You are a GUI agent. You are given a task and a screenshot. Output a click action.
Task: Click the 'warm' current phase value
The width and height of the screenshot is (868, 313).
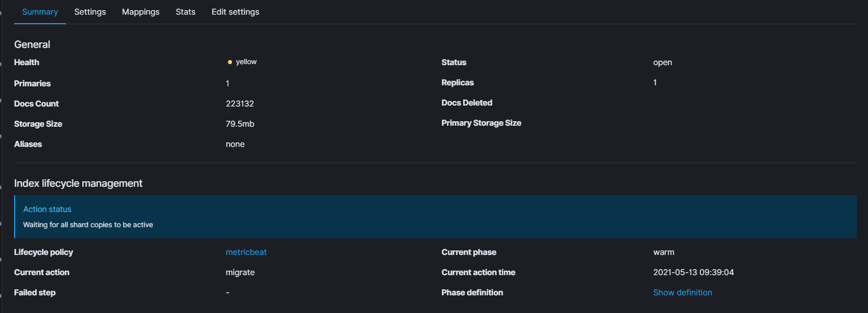click(663, 252)
